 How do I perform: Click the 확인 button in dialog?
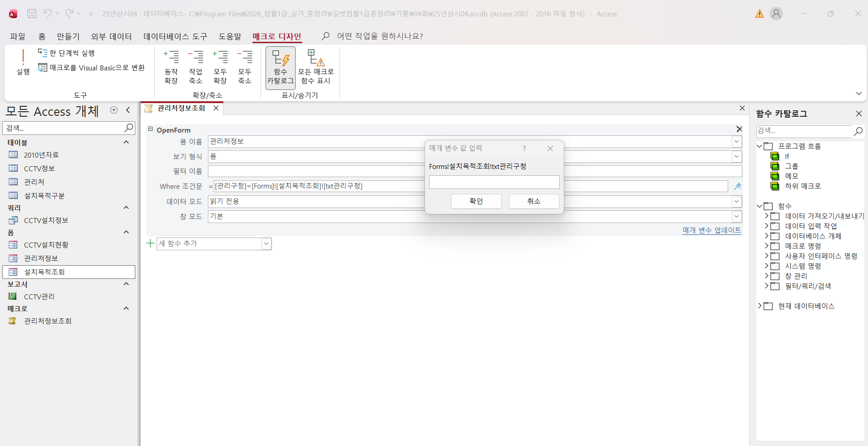476,201
